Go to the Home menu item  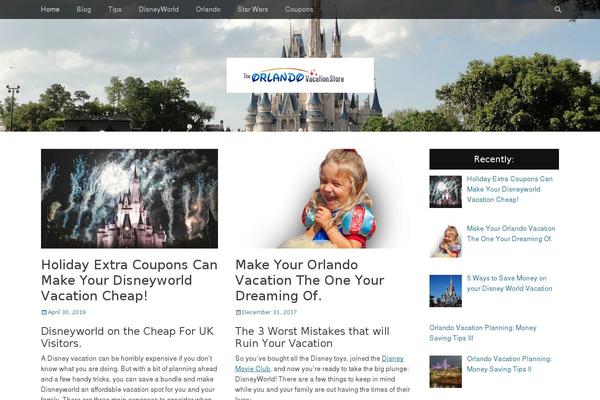pos(50,9)
